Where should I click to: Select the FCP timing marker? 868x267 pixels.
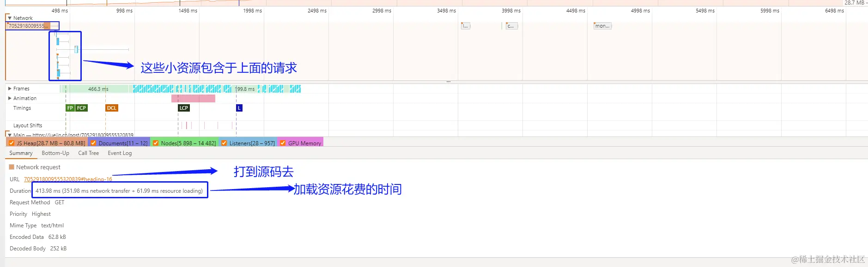[81, 108]
